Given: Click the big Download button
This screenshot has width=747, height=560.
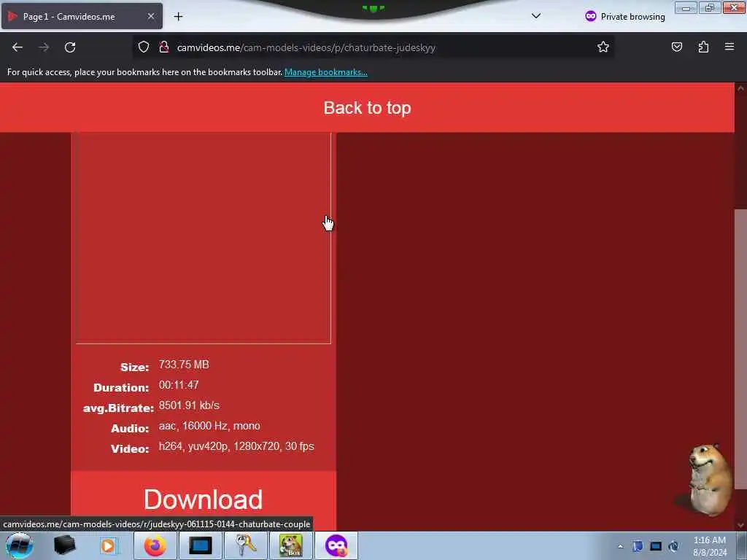Looking at the screenshot, I should 204,499.
